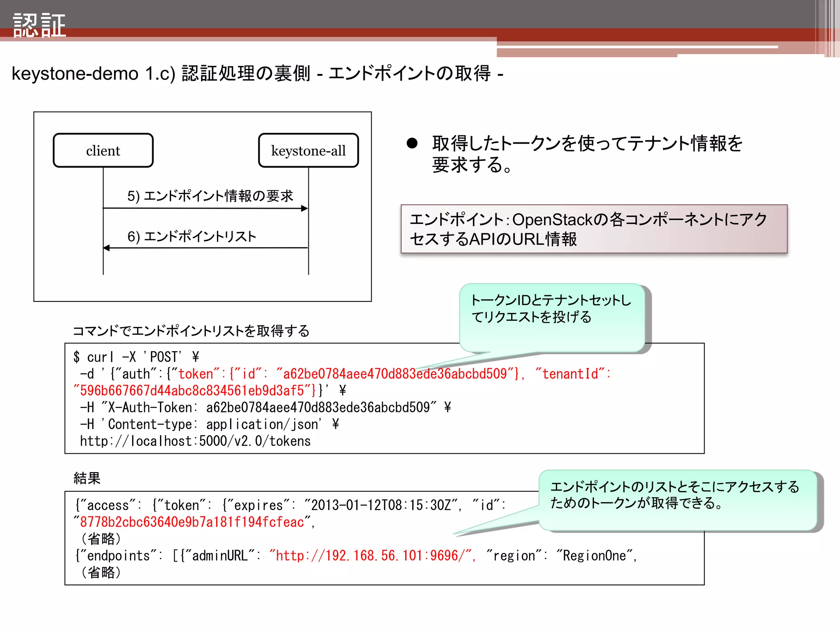
Task: Select the 'コマンドでエンドポイントリストを取得する' caption
Action: pyautogui.click(x=191, y=331)
